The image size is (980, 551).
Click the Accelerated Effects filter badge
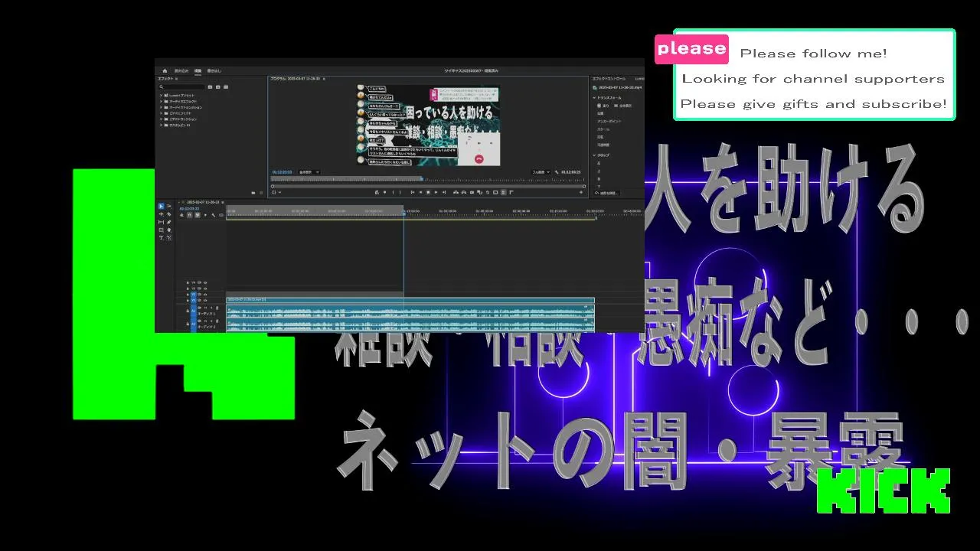point(210,86)
